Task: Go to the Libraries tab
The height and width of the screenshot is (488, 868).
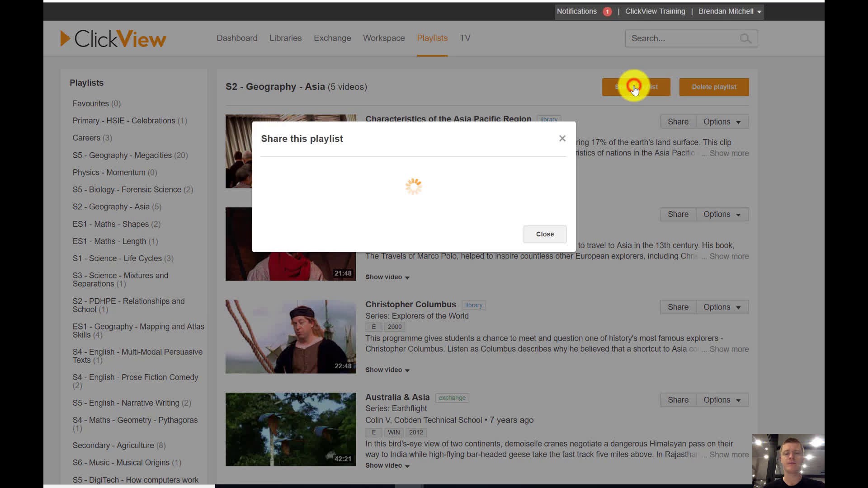Action: 285,38
